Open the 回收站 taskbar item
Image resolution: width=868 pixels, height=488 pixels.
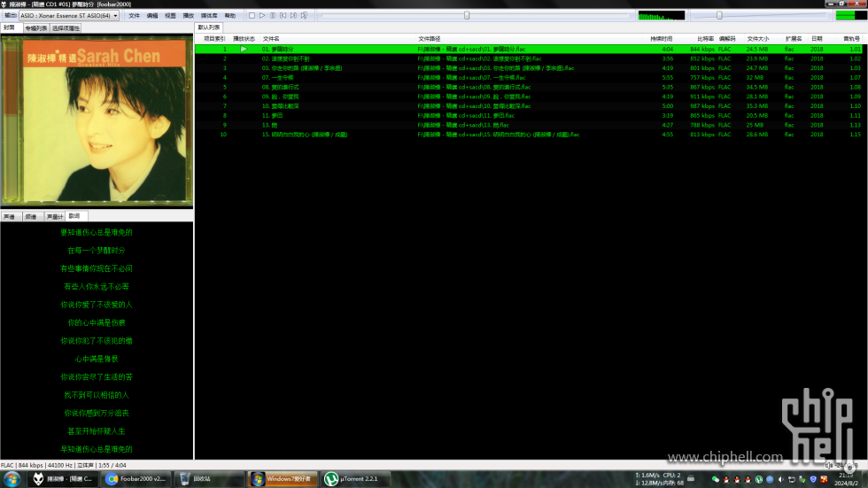tap(209, 479)
